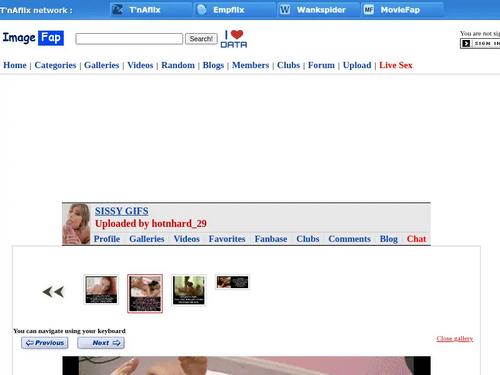Click the Close gallery link
This screenshot has width=500, height=375.
455,339
